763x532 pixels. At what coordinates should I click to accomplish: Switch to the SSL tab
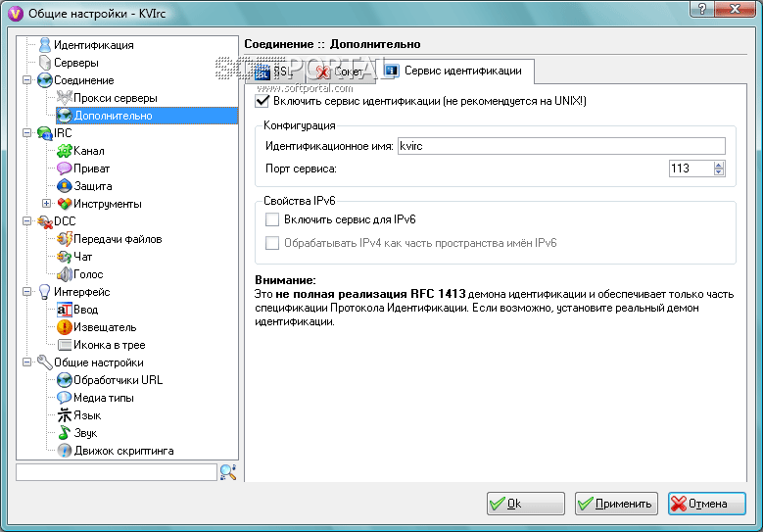274,73
